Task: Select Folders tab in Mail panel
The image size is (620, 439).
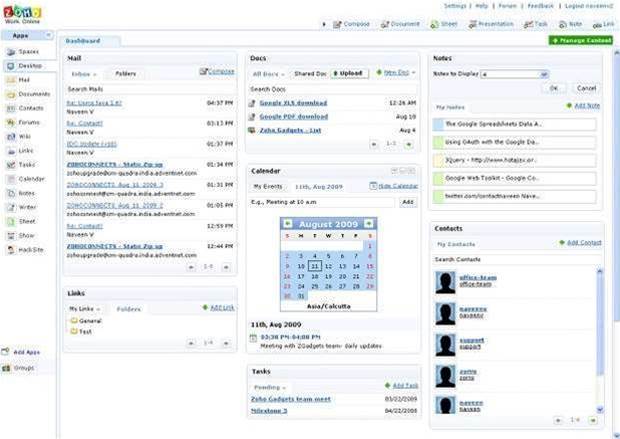Action: click(125, 74)
